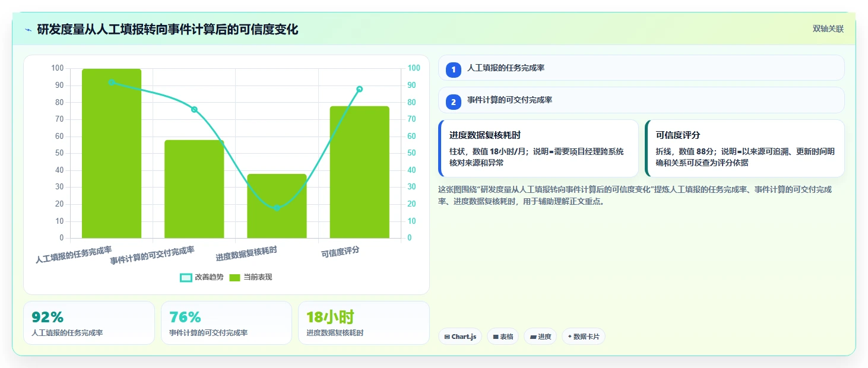Click the 92% stat card
This screenshot has height=368, width=868.
pyautogui.click(x=89, y=323)
